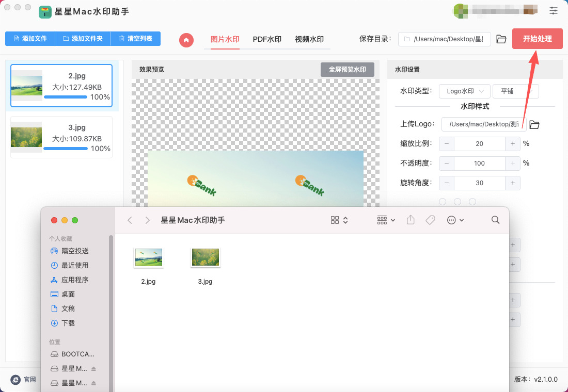Switch to PDF水印 tab

pyautogui.click(x=267, y=39)
